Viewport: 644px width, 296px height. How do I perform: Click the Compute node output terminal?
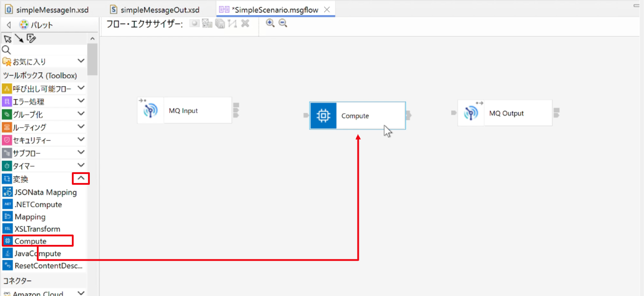409,116
